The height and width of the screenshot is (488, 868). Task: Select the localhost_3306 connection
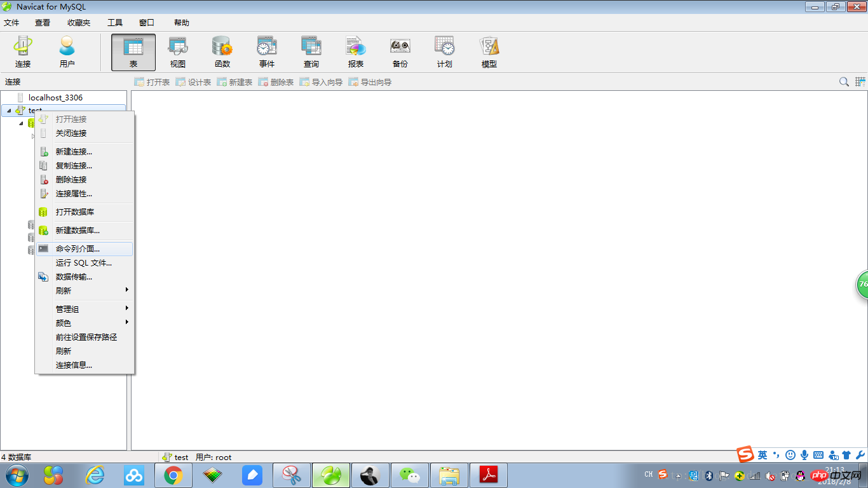(55, 97)
